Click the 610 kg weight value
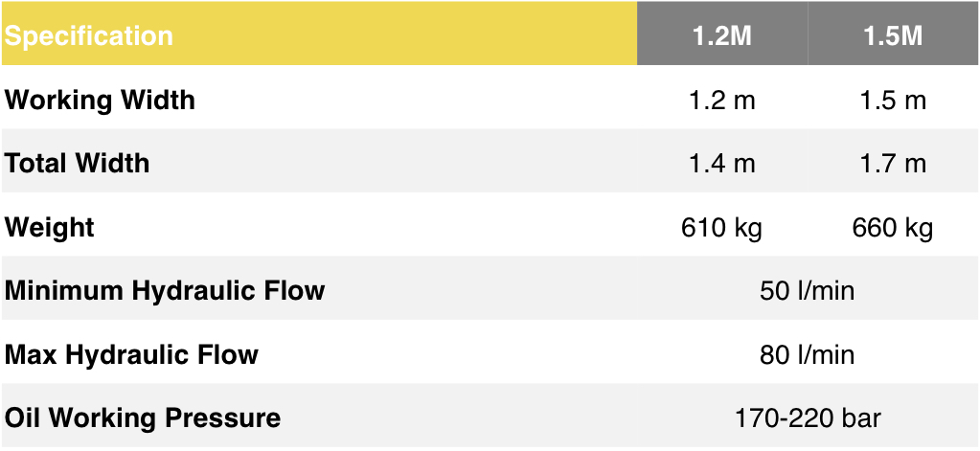 point(722,228)
